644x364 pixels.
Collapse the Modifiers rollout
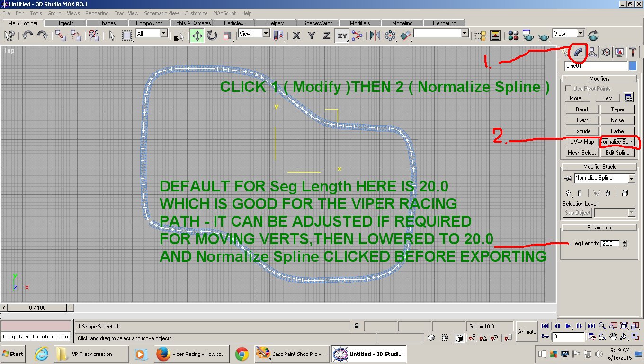[599, 79]
